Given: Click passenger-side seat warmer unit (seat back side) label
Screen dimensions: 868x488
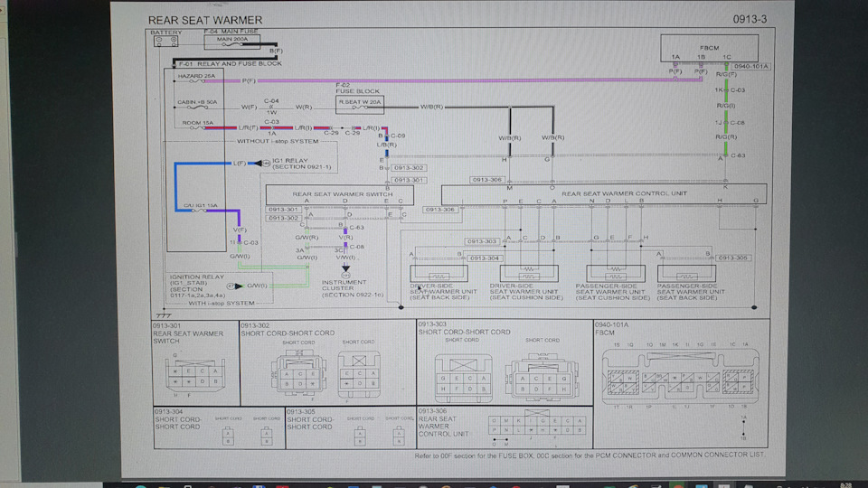Looking at the screenshot, I should pyautogui.click(x=690, y=292).
